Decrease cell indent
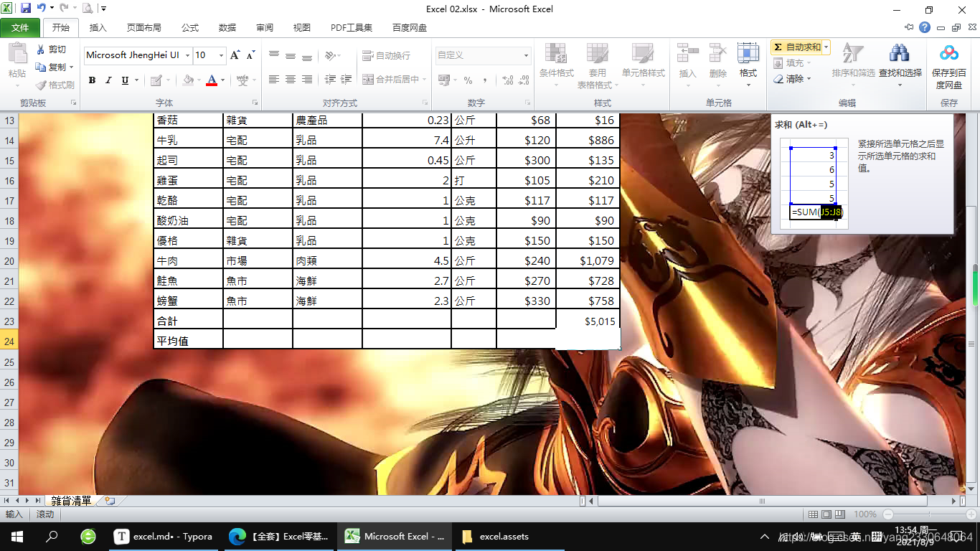980x551 pixels. [x=330, y=80]
